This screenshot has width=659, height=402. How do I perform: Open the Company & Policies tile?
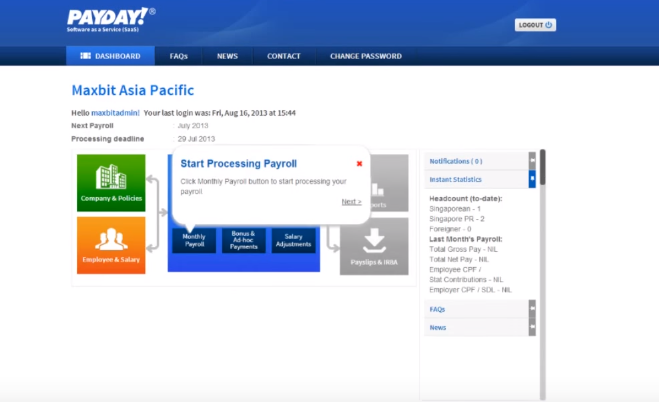point(111,183)
